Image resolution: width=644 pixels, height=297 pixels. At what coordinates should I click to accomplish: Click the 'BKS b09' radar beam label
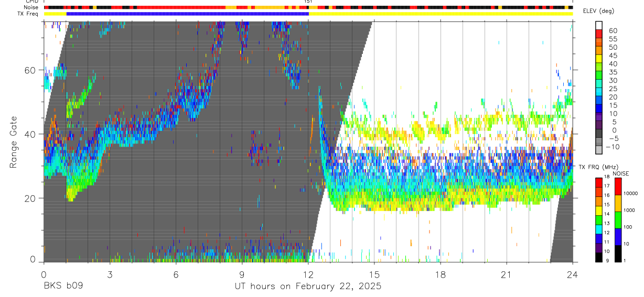(x=63, y=287)
